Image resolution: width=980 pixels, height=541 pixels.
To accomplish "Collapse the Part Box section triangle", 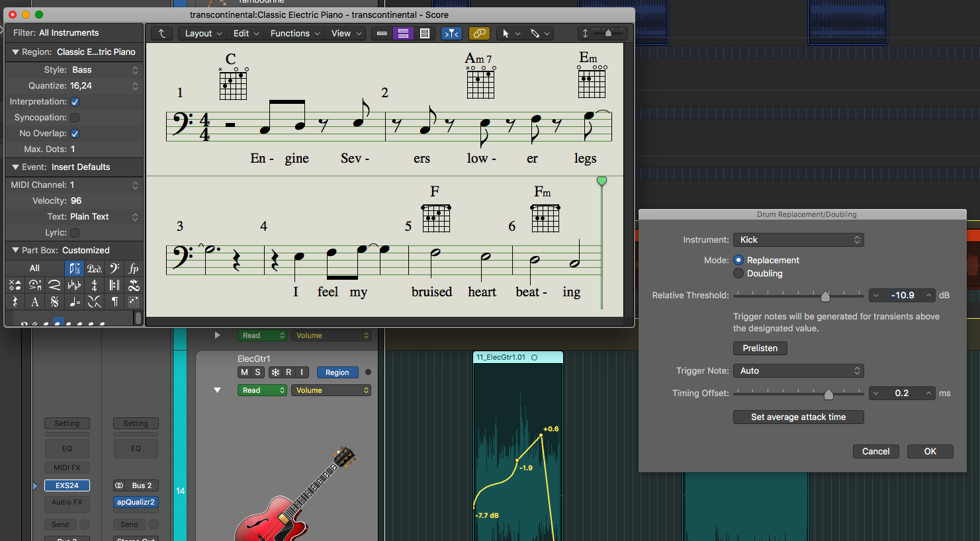I will pyautogui.click(x=15, y=250).
